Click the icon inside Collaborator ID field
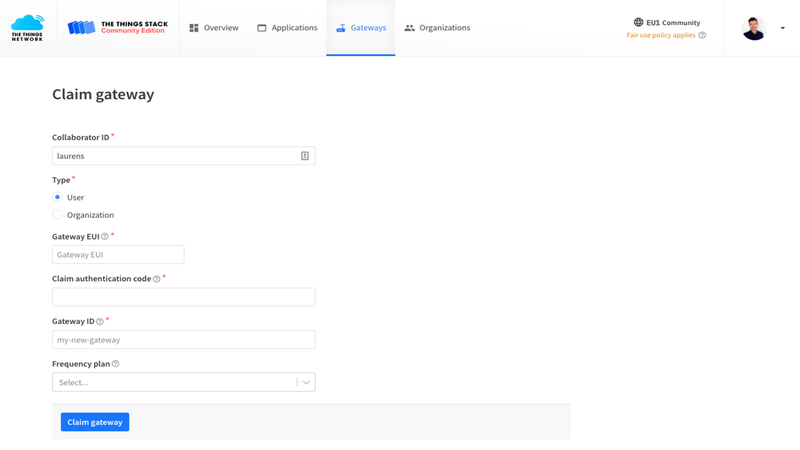The image size is (800, 450). tap(305, 156)
